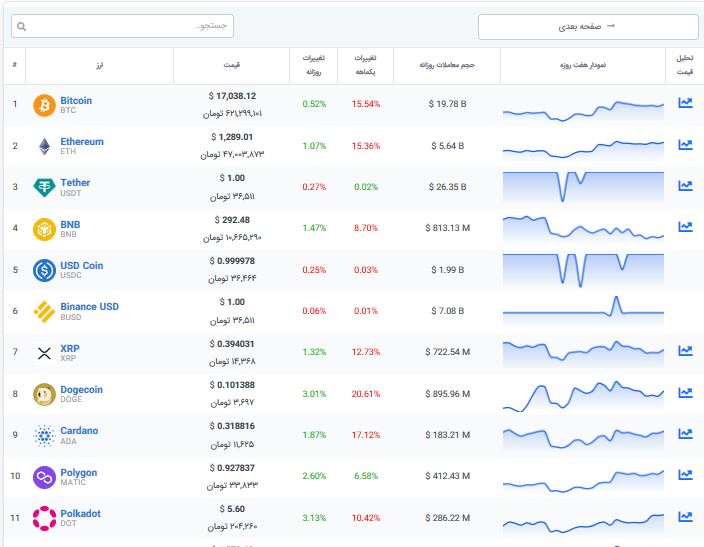View Dogecoin seven-day sparkline chart
The height and width of the screenshot is (547, 704).
coord(583,396)
